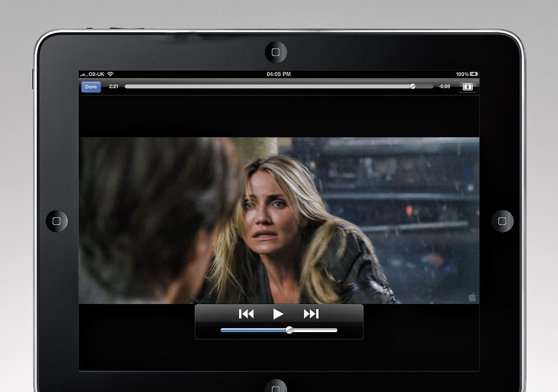558x392 pixels.
Task: Tap the cellular signal bars icon
Action: pyautogui.click(x=83, y=75)
